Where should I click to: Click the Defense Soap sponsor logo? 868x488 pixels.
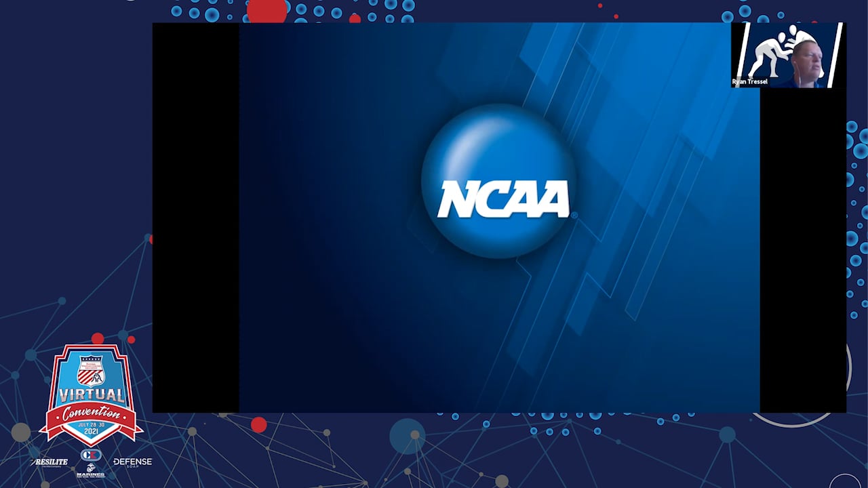click(x=132, y=462)
